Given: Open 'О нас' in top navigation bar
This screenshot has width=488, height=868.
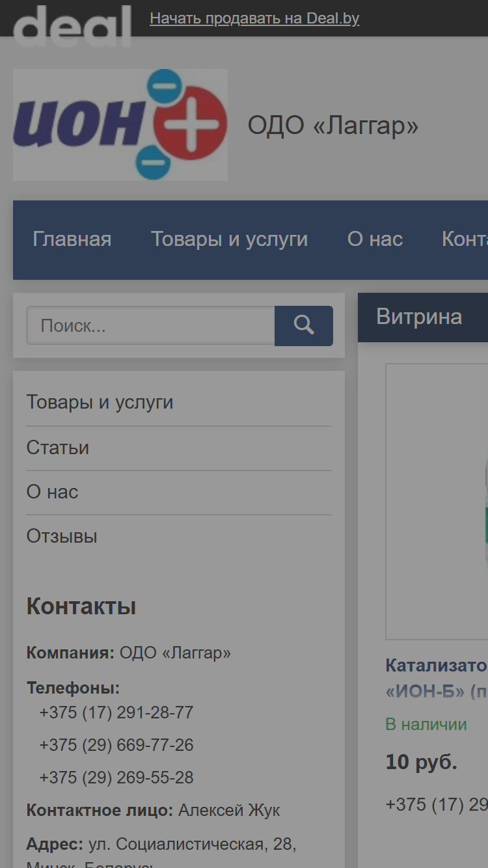Looking at the screenshot, I should pos(375,239).
